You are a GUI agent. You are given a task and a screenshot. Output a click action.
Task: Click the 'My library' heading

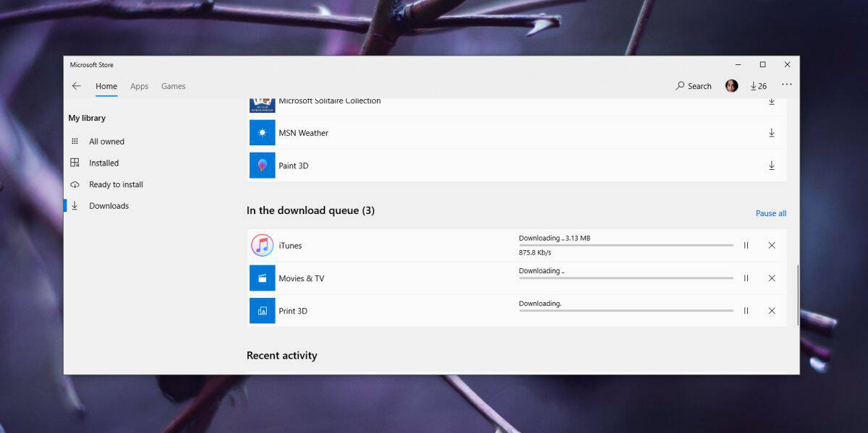(87, 118)
